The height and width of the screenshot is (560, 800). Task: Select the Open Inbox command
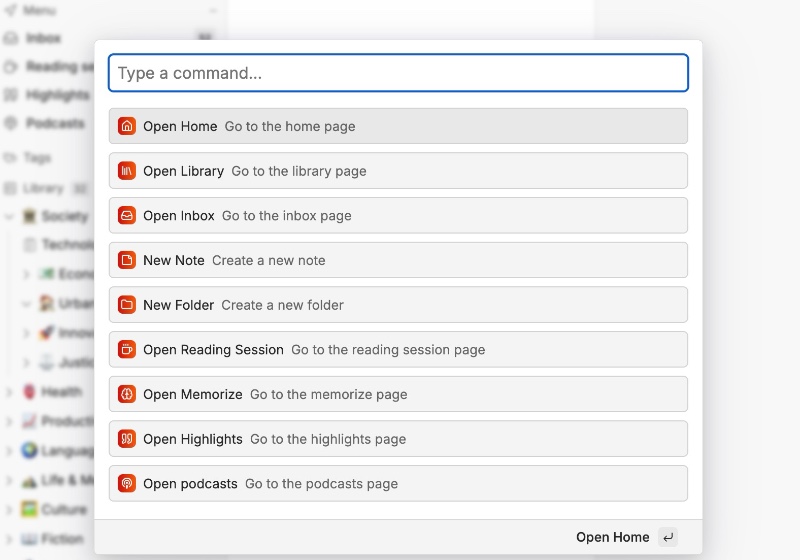pyautogui.click(x=398, y=215)
